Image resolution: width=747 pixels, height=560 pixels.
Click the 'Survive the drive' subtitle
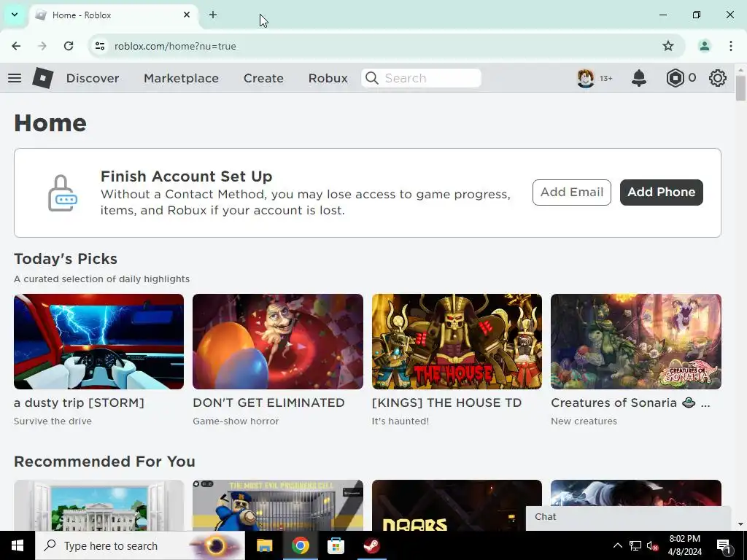(53, 421)
